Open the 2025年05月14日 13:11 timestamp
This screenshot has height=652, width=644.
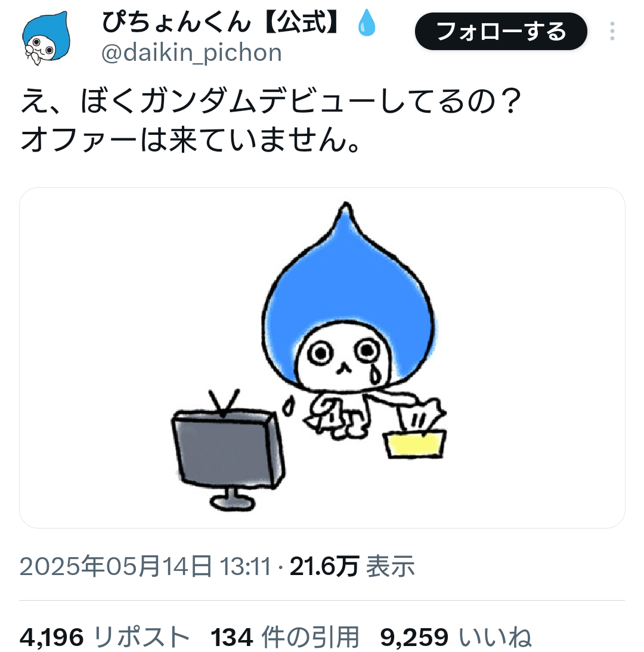[x=145, y=566]
